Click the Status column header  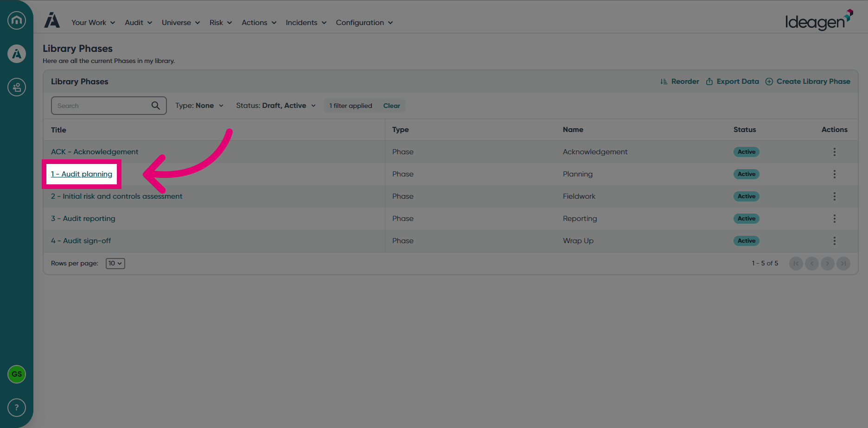[x=745, y=130]
